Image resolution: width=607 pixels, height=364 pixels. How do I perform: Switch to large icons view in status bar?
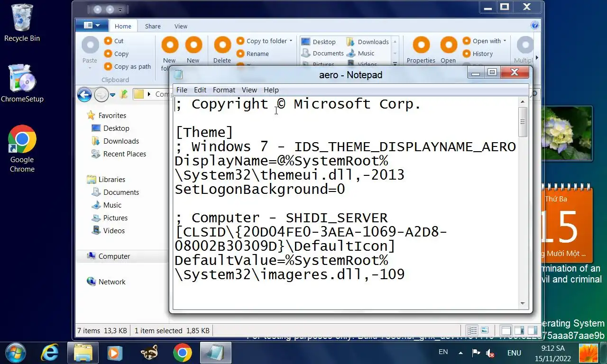pyautogui.click(x=484, y=330)
